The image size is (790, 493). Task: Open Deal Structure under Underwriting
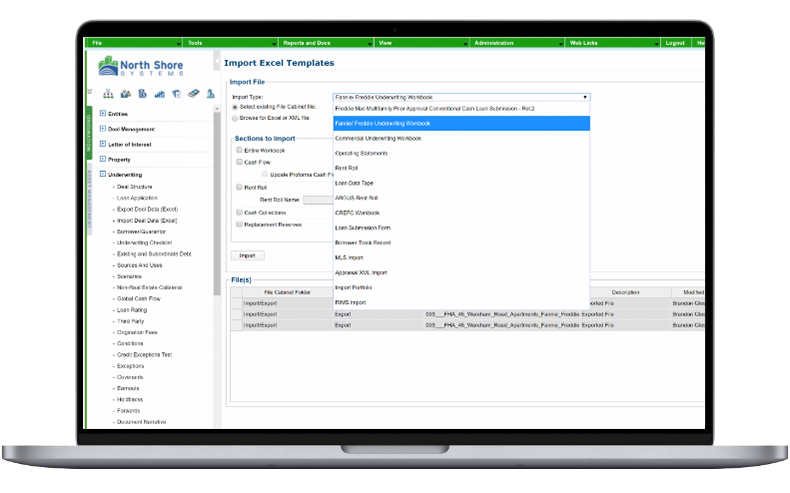[x=135, y=187]
